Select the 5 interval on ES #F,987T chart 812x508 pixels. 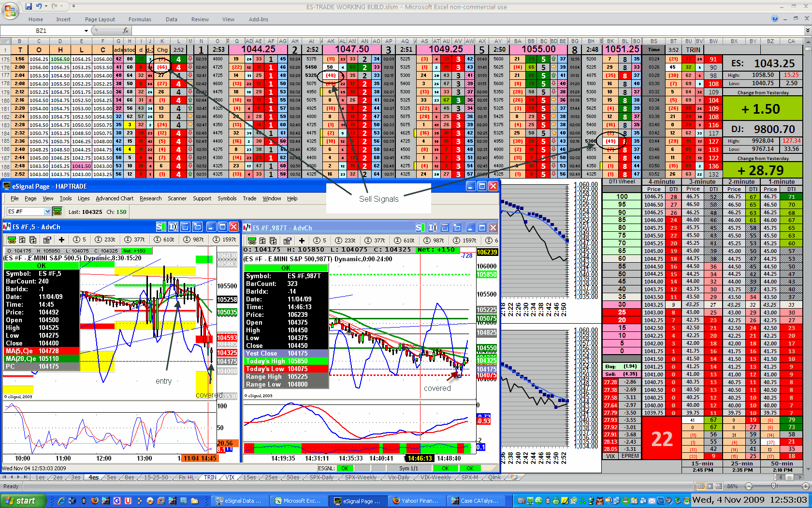pyautogui.click(x=320, y=240)
